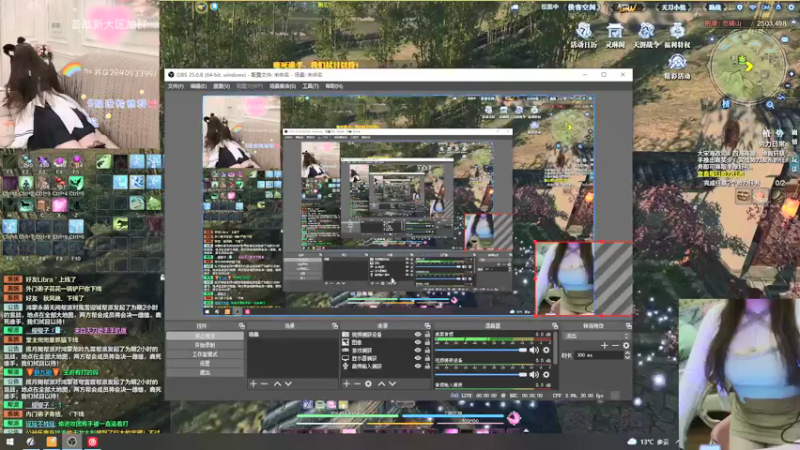The height and width of the screenshot is (450, 800).
Task: Toggle visibility of the 音频输入捕获 source
Action: (418, 366)
